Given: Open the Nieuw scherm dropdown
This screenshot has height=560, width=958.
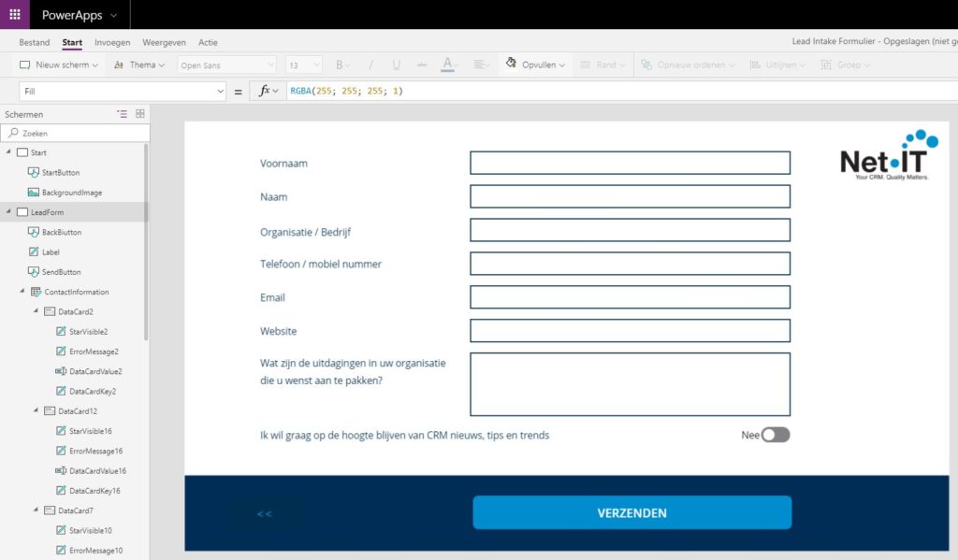Looking at the screenshot, I should 58,65.
